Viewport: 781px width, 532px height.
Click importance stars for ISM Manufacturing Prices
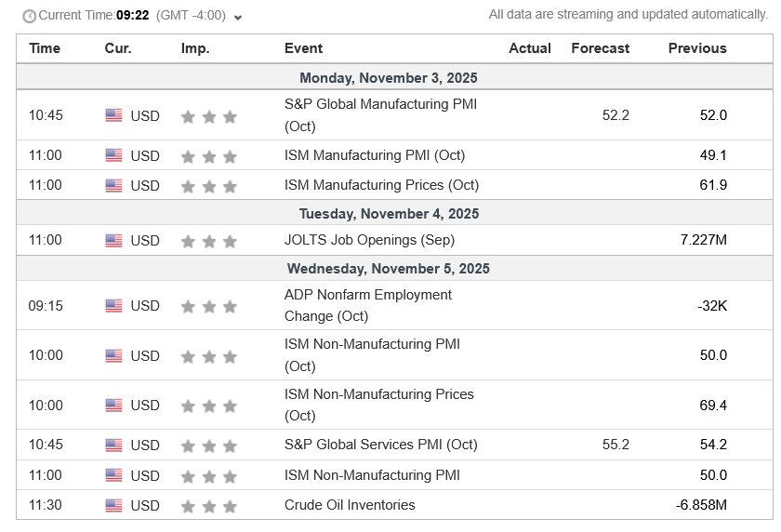(209, 186)
